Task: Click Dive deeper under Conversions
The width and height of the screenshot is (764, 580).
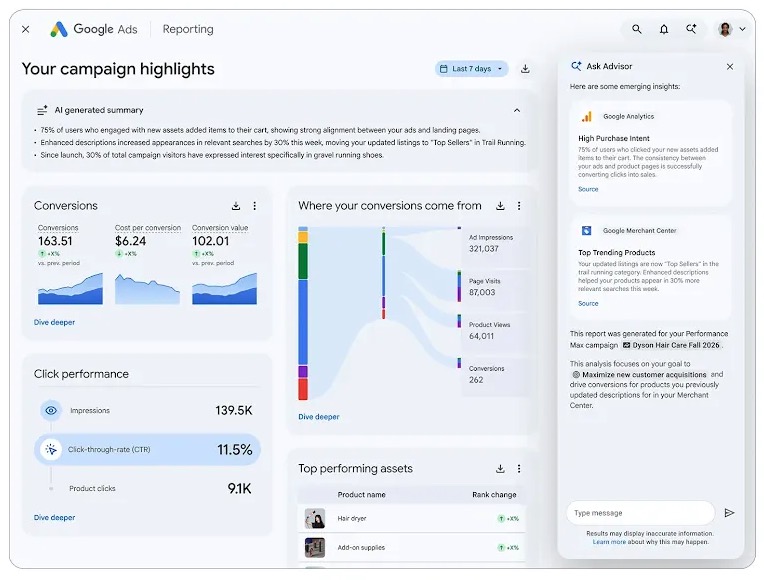Action: (54, 322)
